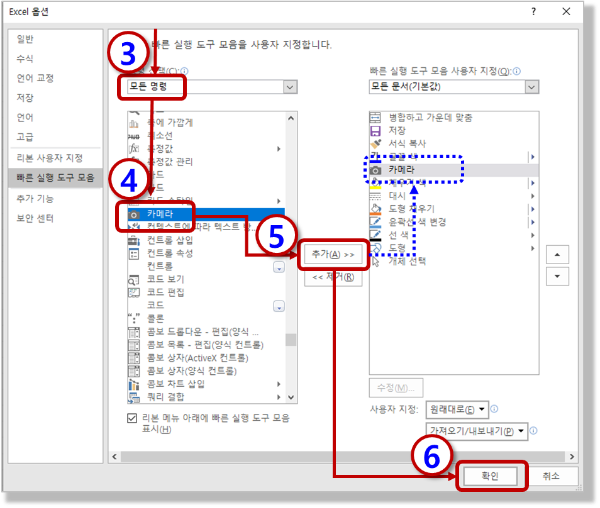Click the 개체 선택 cursor icon
600x508 pixels.
375,261
